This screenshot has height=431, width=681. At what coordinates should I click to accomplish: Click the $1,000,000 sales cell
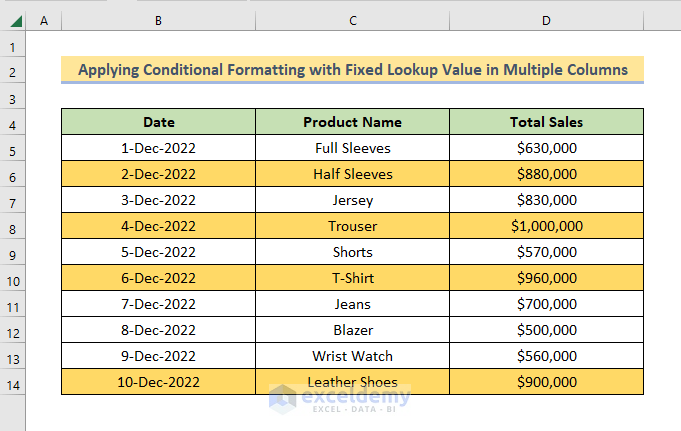[x=546, y=226]
